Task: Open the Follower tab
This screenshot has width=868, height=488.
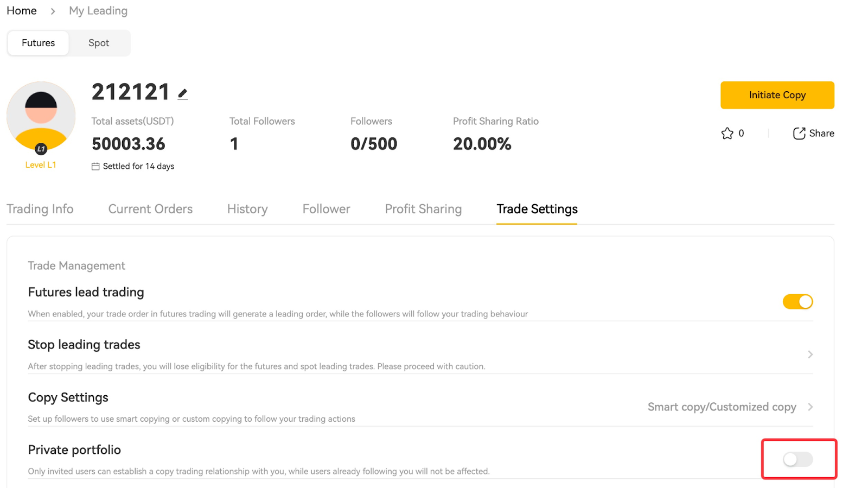Action: (x=326, y=209)
